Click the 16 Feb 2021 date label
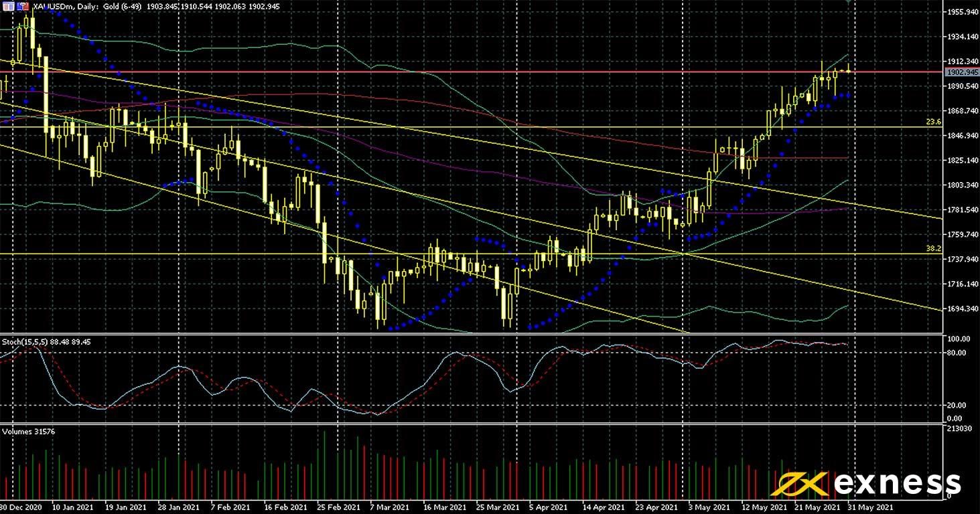The width and height of the screenshot is (980, 514). 286,508
